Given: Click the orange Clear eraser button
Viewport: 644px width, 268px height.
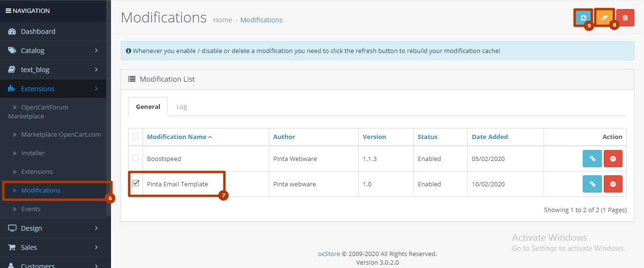Looking at the screenshot, I should [604, 18].
